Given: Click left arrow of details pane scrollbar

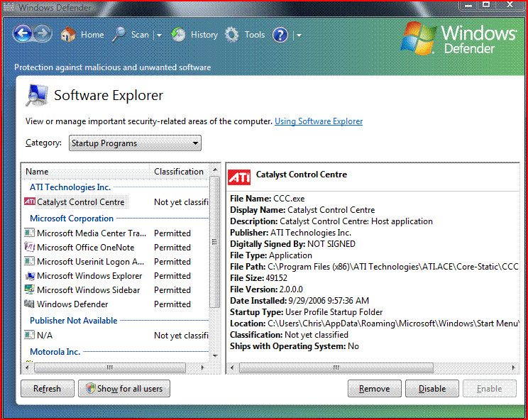Looking at the screenshot, I should coord(232,367).
